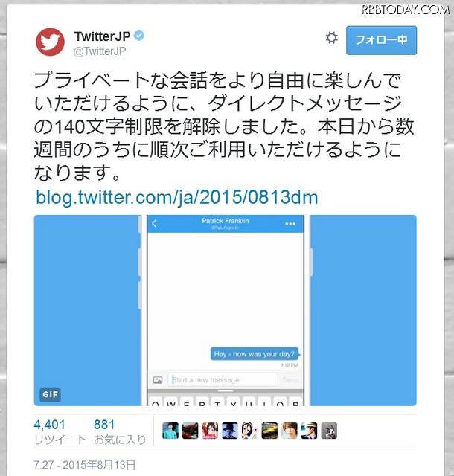View the 881 お気に入り count

pos(120,431)
